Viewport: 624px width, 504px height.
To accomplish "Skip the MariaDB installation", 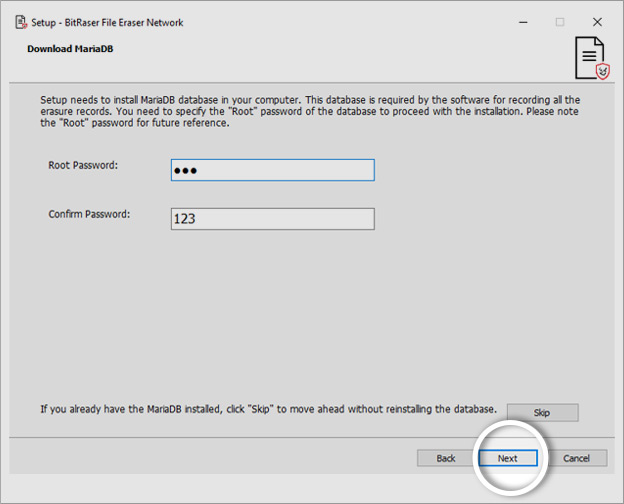I will (542, 412).
